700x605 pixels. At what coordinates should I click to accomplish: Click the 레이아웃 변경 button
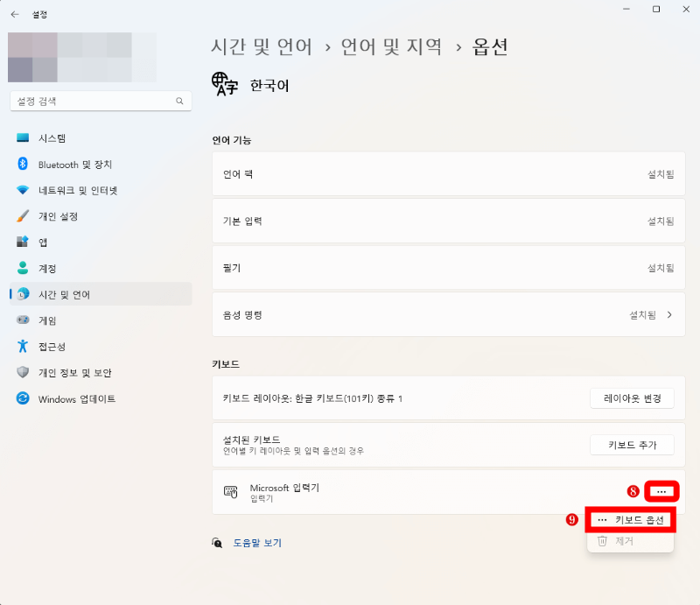pyautogui.click(x=632, y=397)
